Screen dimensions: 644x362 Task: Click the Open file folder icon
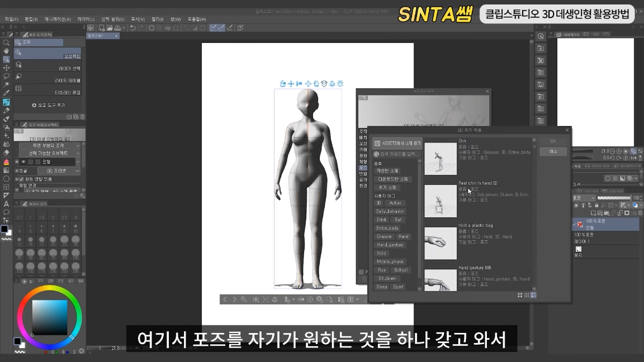[x=110, y=28]
